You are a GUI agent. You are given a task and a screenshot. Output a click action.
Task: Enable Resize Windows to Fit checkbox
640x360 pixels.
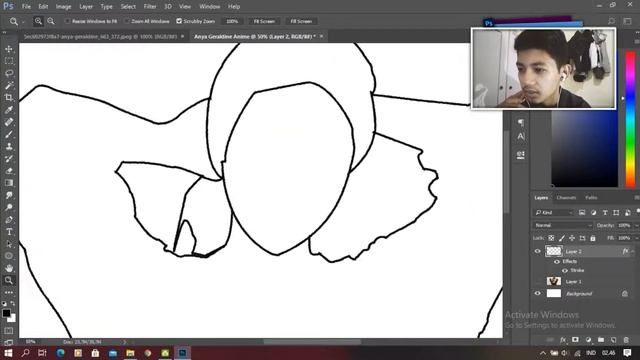point(67,21)
